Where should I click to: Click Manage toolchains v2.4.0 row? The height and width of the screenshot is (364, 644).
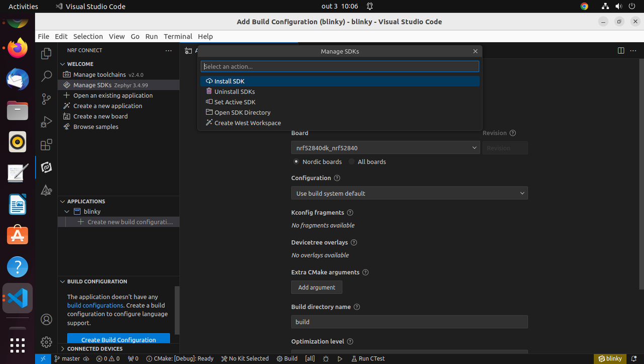119,75
